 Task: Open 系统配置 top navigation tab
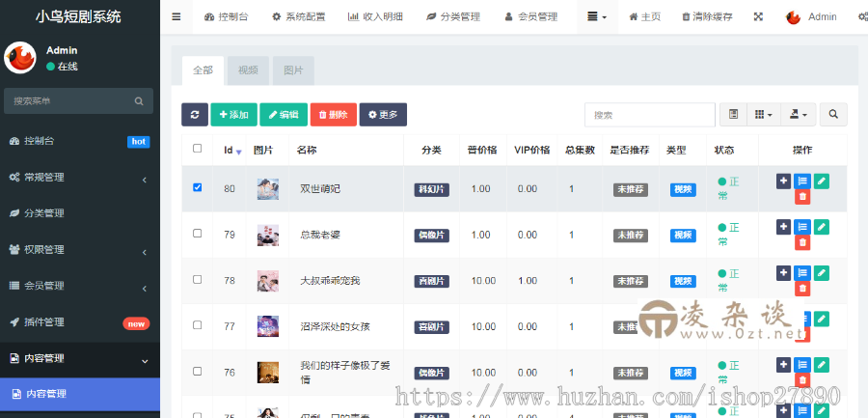pos(298,16)
